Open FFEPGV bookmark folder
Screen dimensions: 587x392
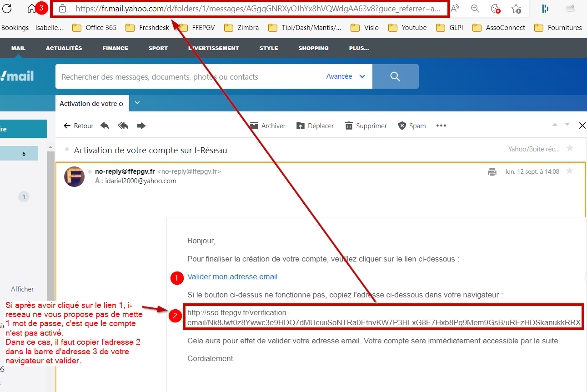(196, 28)
